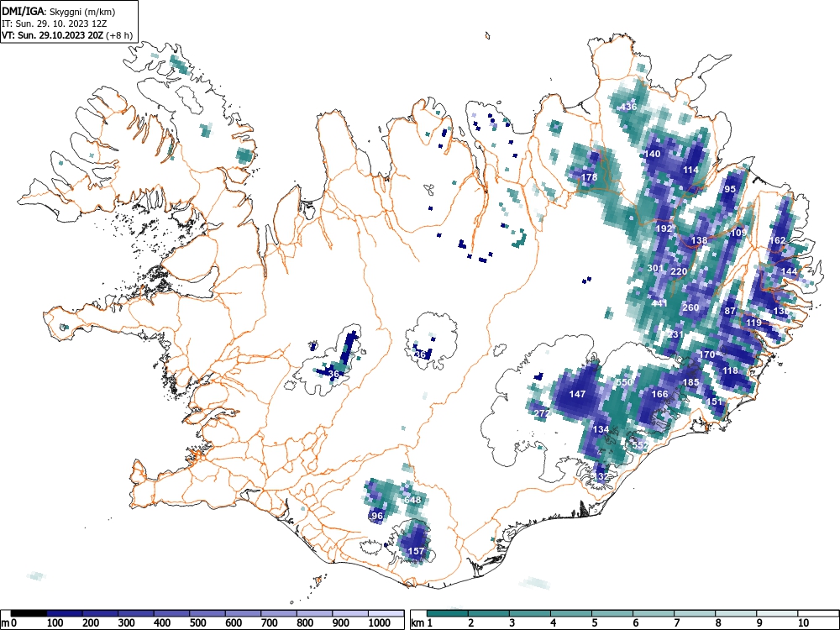Click the 140 visibility value on the map

652,154
